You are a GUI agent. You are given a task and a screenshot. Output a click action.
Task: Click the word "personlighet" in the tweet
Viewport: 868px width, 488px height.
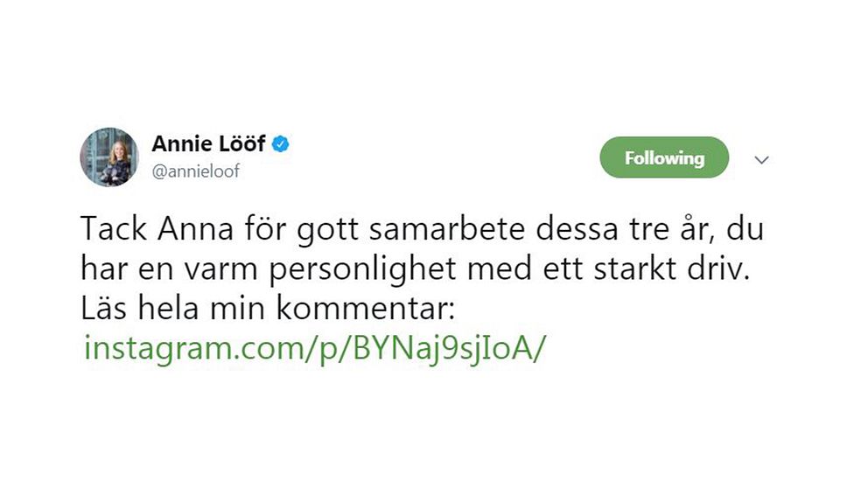(362, 270)
